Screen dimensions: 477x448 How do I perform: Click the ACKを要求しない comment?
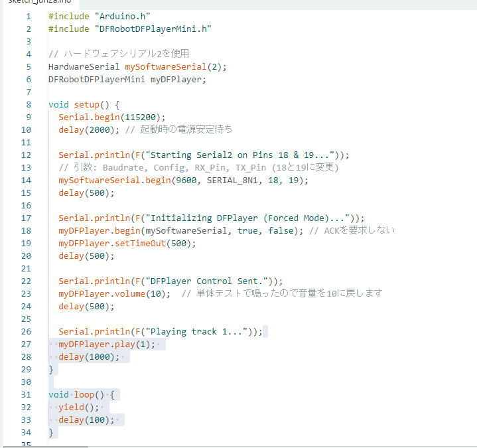pyautogui.click(x=352, y=230)
